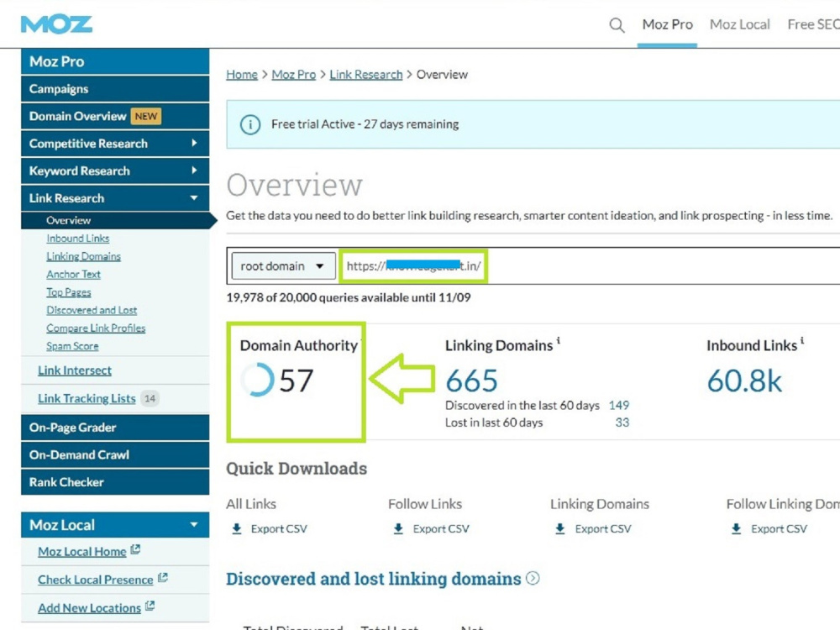The image size is (840, 630).
Task: Open On-Page Grader
Action: 115,428
